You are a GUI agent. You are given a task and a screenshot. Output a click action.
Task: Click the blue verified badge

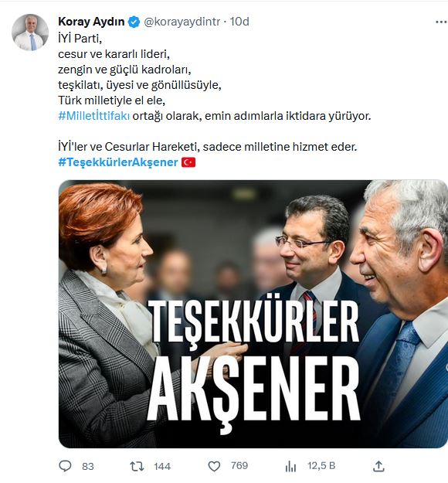(134, 22)
